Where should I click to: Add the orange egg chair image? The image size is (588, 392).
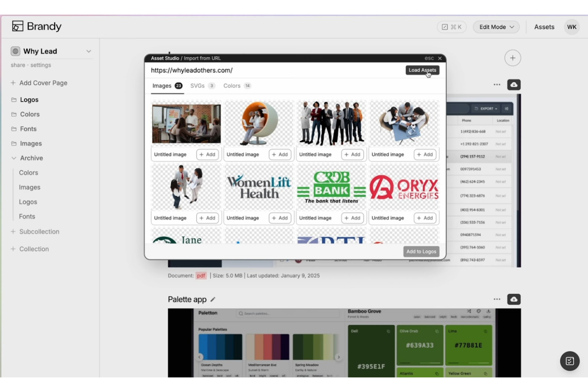280,154
